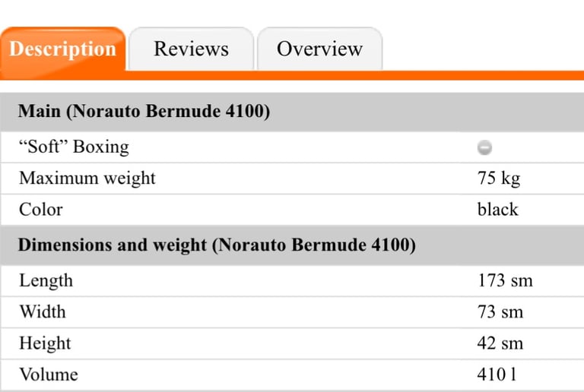Viewport: 584px width, 392px height.
Task: Select the Volume row label
Action: [49, 375]
